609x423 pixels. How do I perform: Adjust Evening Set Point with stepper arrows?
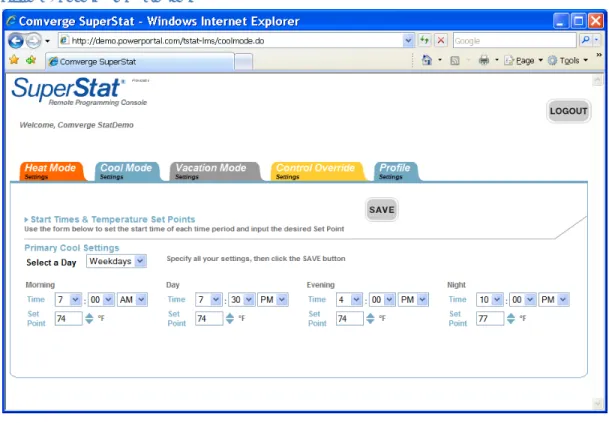pos(371,319)
